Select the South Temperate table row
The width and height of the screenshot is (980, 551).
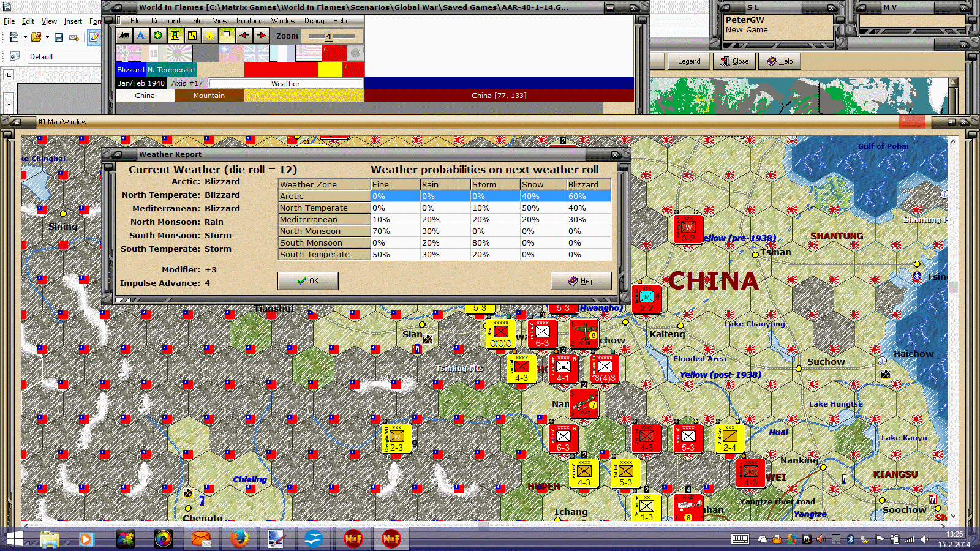[445, 255]
